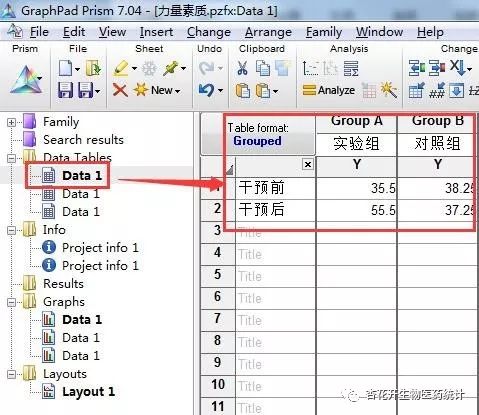Image resolution: width=479 pixels, height=415 pixels.
Task: Click the Freeze sheet snowflake icon
Action: 149,69
